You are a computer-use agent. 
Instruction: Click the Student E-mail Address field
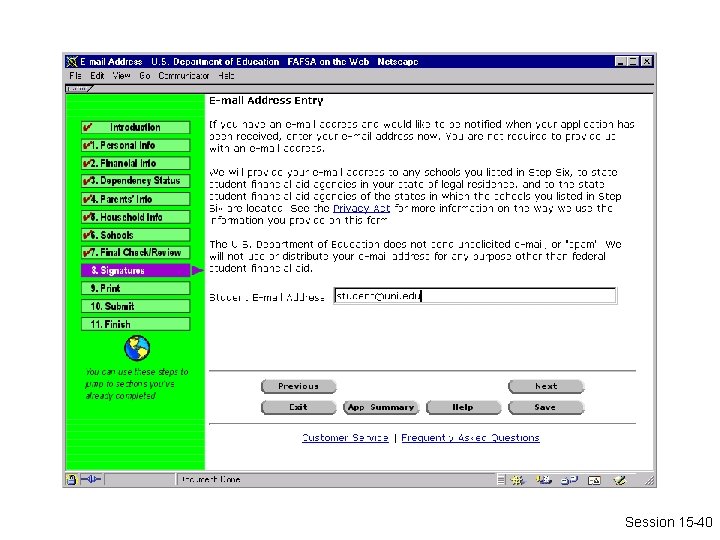pyautogui.click(x=475, y=296)
